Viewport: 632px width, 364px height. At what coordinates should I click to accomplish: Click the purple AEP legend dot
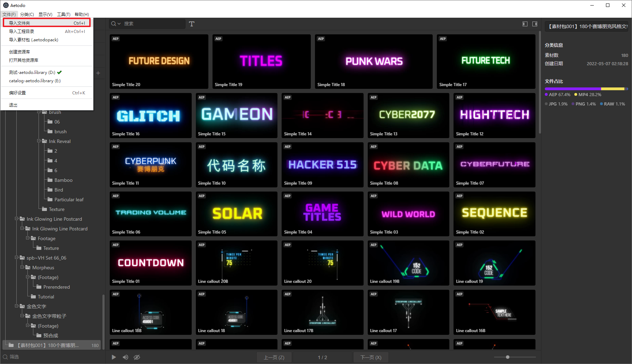coord(546,94)
